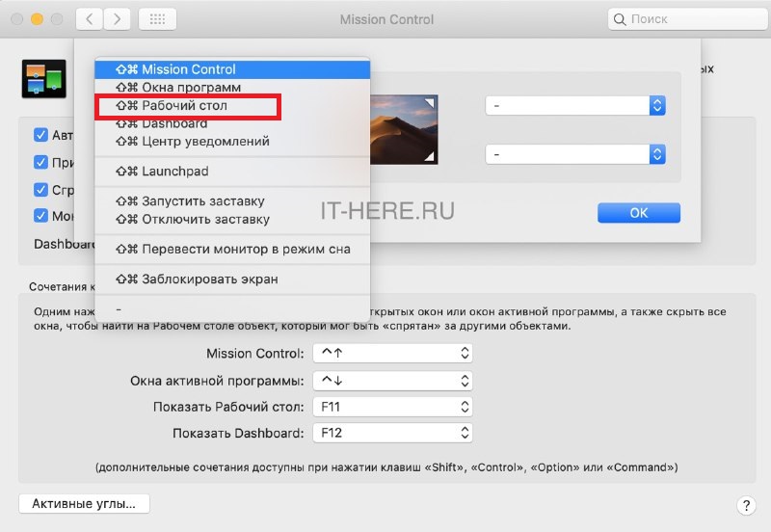This screenshot has height=532, width=771.
Task: Toggle the Мон… checkbox
Action: click(x=40, y=215)
